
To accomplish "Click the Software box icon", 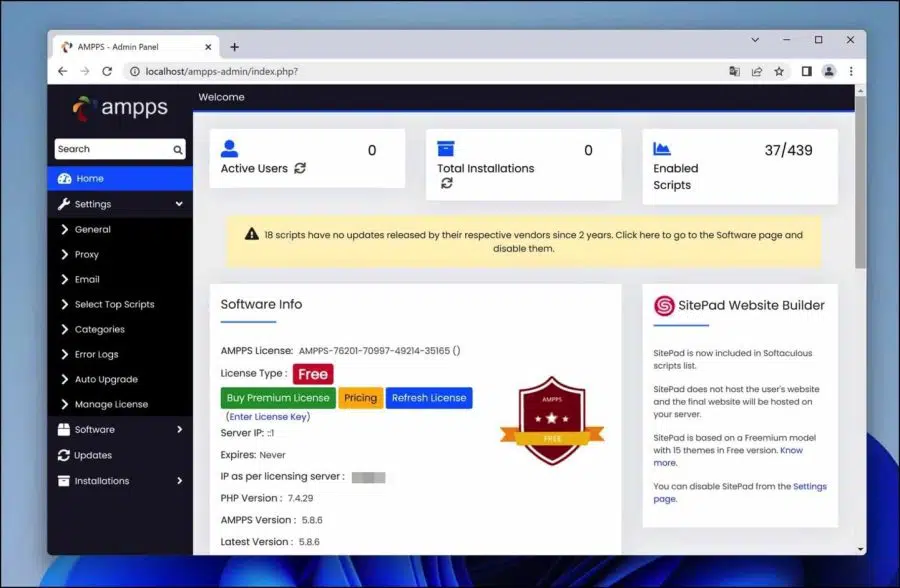I will pos(64,430).
